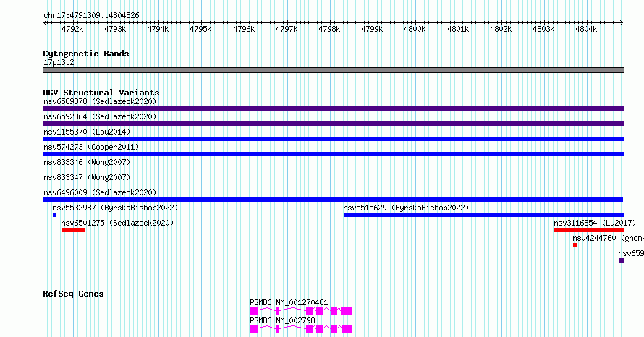
Task: Click the chr17:4791309..4804826 coordinates text
Action: pyautogui.click(x=91, y=16)
